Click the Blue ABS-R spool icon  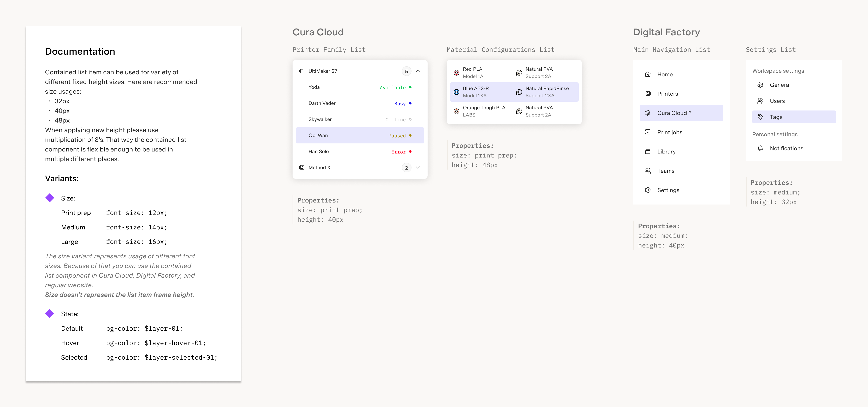click(x=456, y=92)
